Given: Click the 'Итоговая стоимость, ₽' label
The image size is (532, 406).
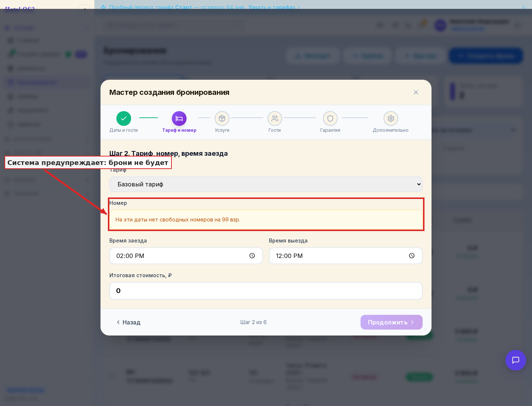Looking at the screenshot, I should [140, 275].
